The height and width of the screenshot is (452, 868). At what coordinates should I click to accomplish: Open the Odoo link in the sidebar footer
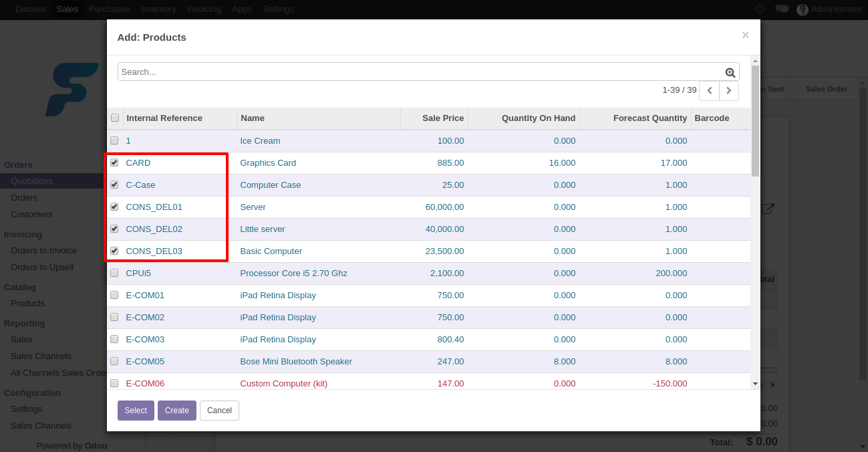[x=96, y=446]
